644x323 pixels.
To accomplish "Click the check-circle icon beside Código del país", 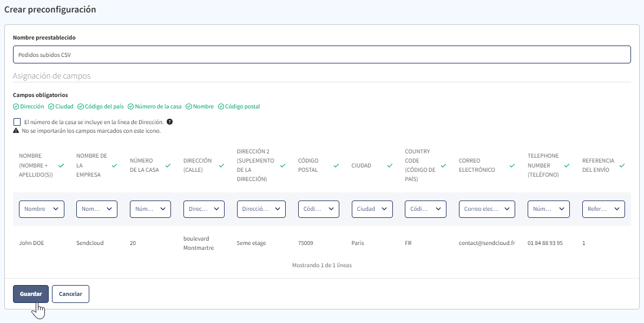I will (81, 107).
